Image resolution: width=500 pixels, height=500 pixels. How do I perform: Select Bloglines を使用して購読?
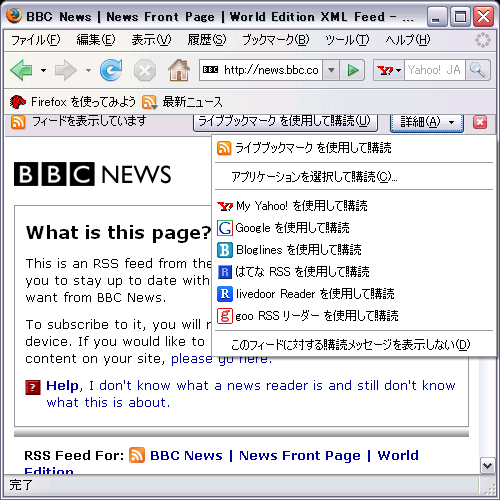coord(354,250)
